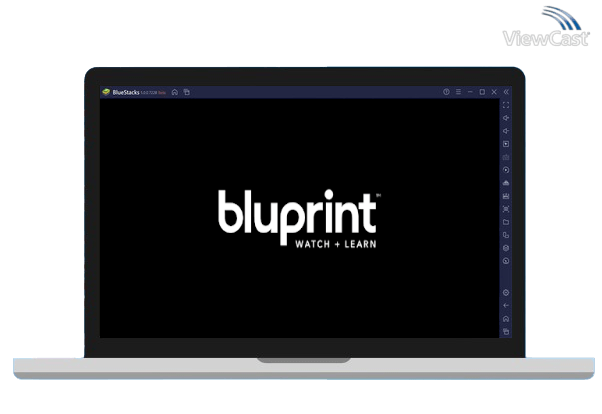Click the volume up sidebar icon
Image resolution: width=602 pixels, height=414 pixels.
point(506,118)
